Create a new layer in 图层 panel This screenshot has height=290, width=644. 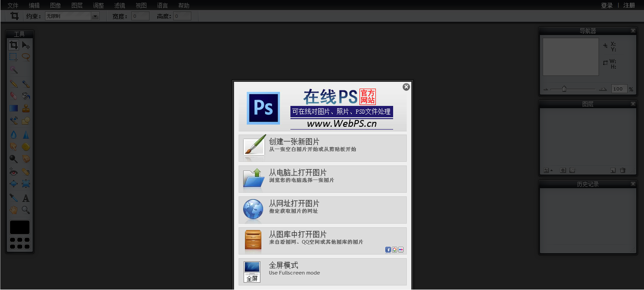pos(613,170)
